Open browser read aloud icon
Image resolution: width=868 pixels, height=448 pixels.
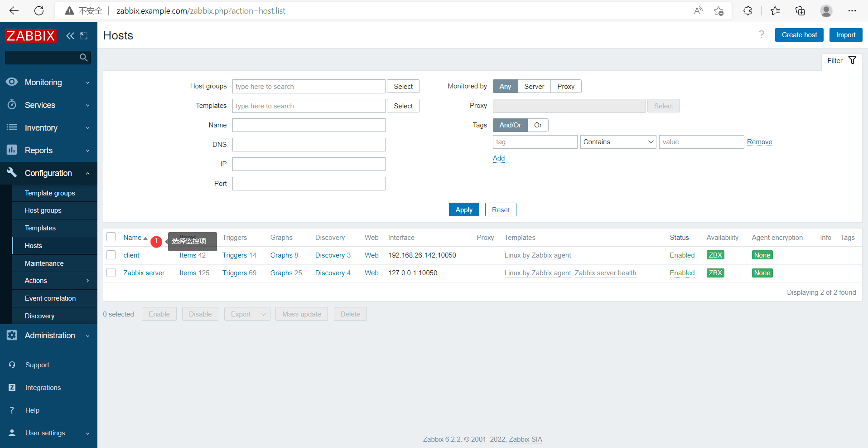[x=698, y=11]
